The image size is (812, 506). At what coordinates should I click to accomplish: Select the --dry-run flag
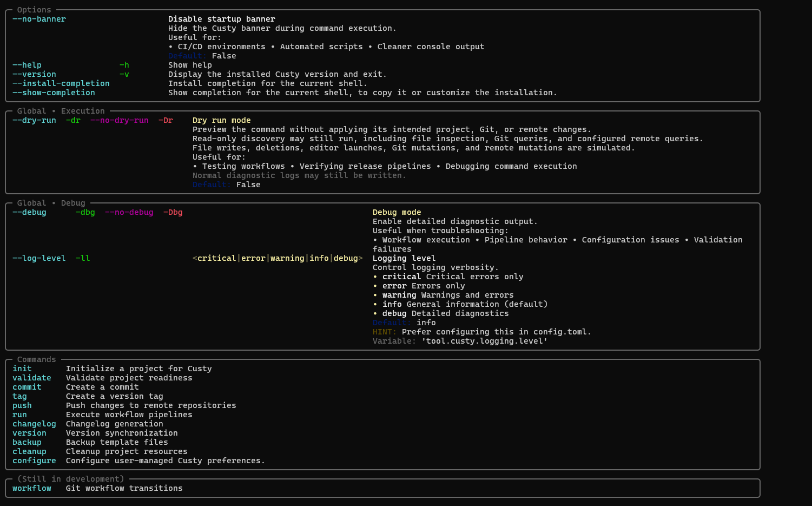tap(34, 120)
